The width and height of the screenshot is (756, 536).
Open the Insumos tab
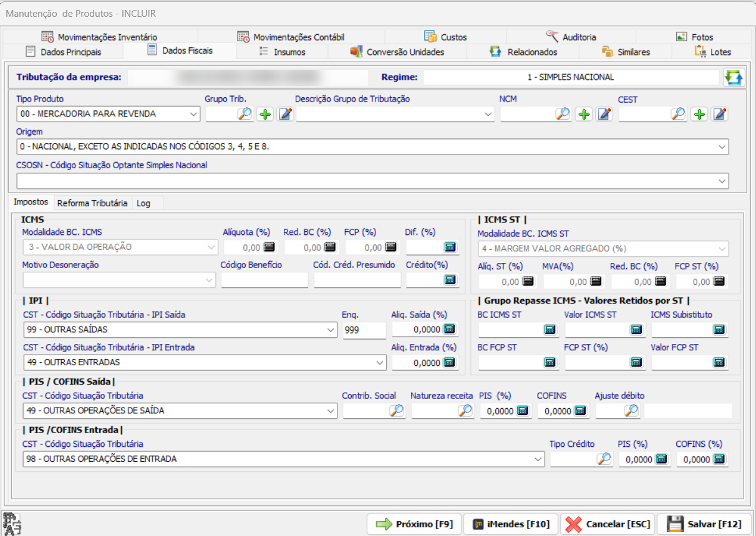click(x=282, y=52)
